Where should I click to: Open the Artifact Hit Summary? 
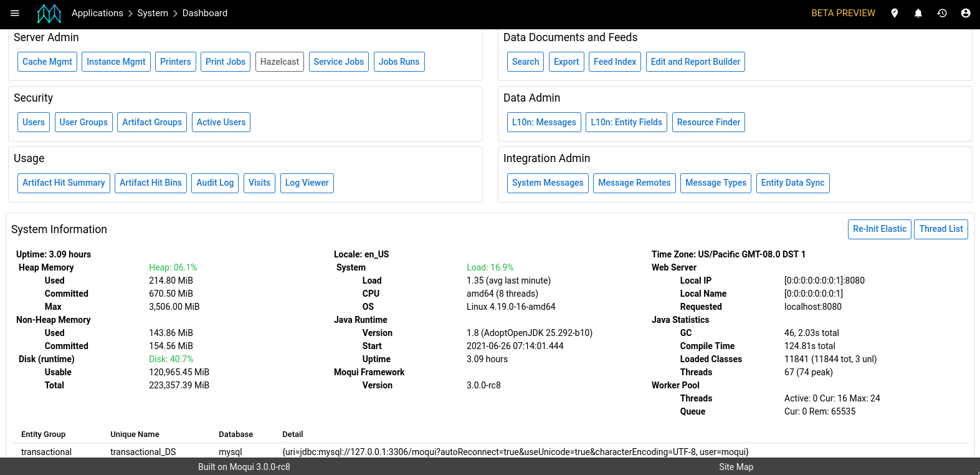pos(64,183)
